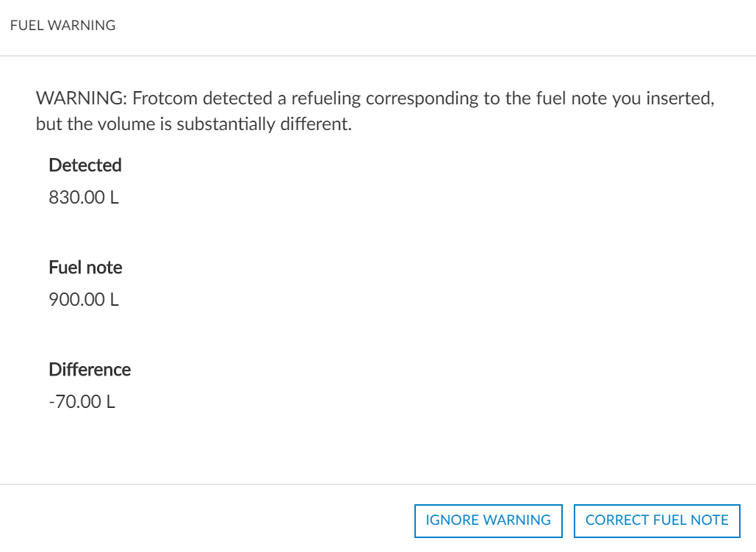Select the fuel note value 900.00 L

click(x=84, y=301)
